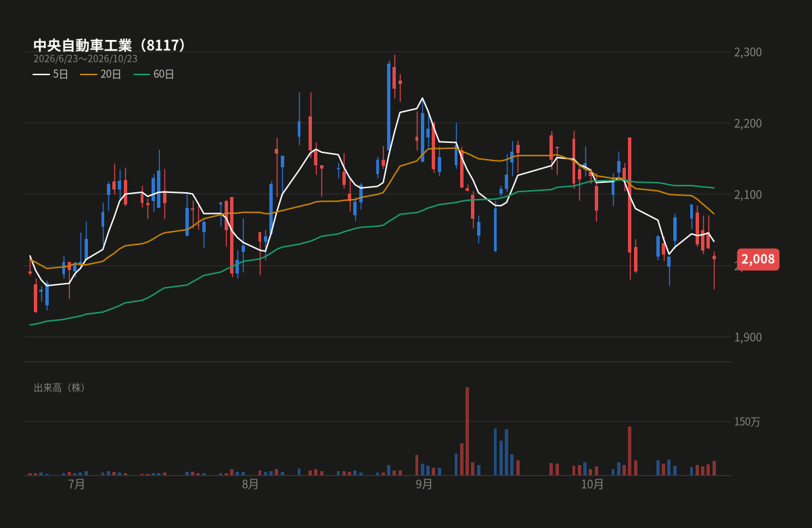The image size is (812, 528).
Task: Select the date range 2026/6/23～2026/10/23
Action: pos(85,59)
